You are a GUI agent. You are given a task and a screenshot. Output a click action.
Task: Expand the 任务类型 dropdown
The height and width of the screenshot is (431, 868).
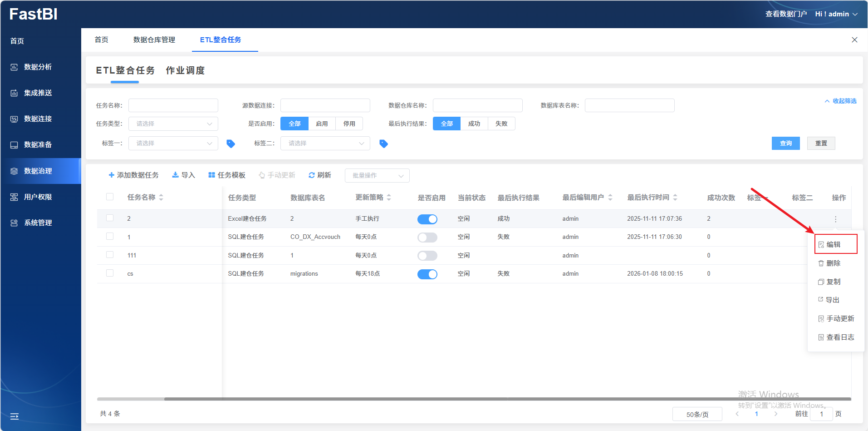point(173,124)
